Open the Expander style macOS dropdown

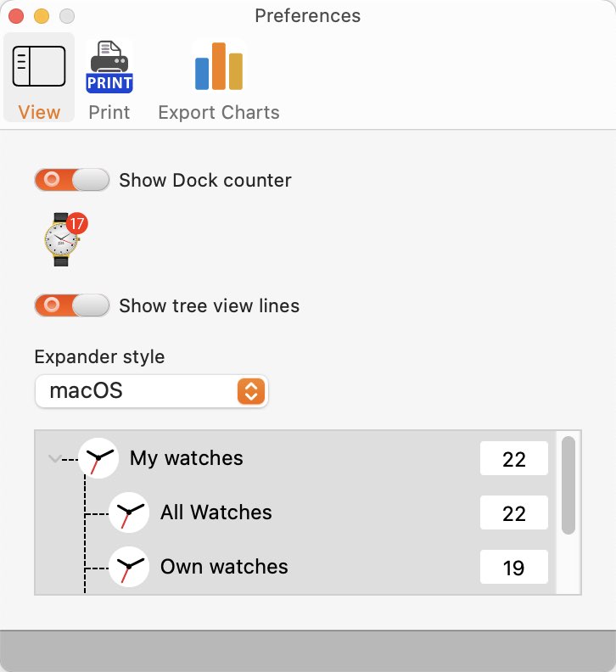[x=151, y=391]
